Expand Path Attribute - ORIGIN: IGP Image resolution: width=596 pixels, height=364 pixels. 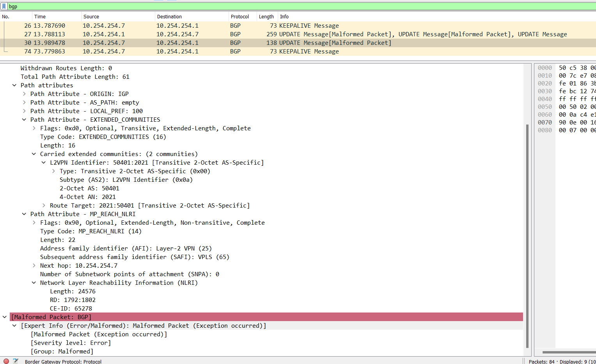coord(24,94)
